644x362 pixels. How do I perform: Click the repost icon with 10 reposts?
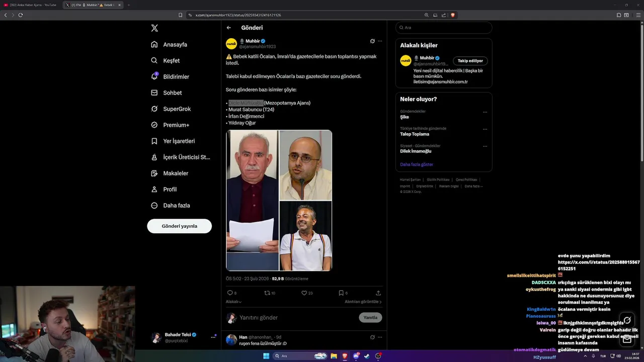pos(267,293)
